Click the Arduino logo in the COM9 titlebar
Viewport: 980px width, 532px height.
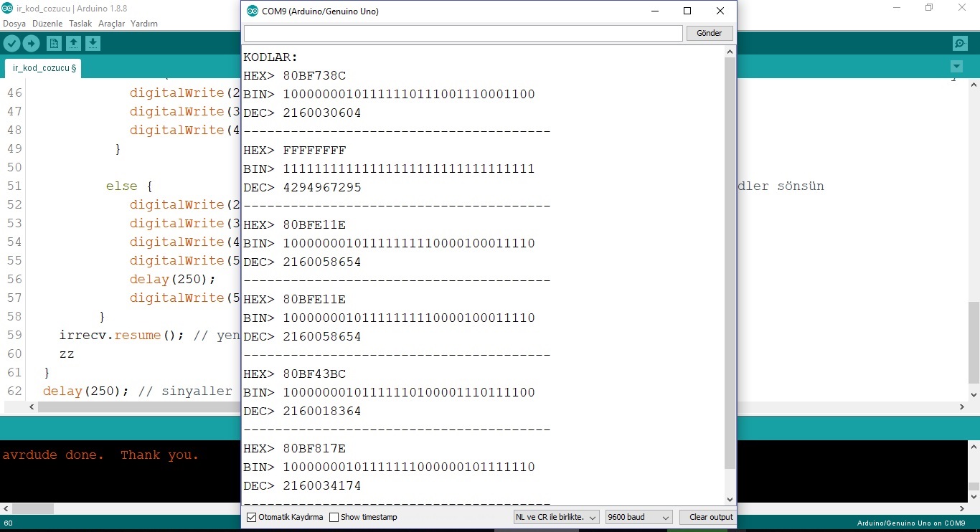(252, 11)
